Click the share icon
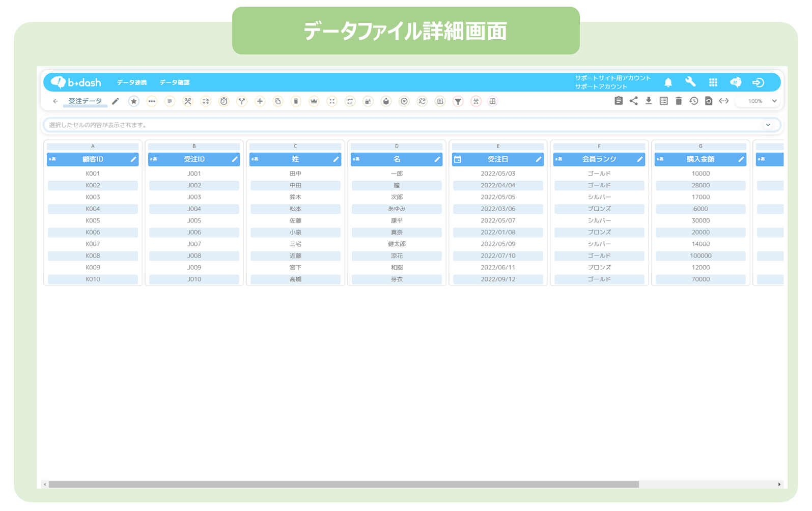Image resolution: width=812 pixels, height=511 pixels. [x=633, y=101]
